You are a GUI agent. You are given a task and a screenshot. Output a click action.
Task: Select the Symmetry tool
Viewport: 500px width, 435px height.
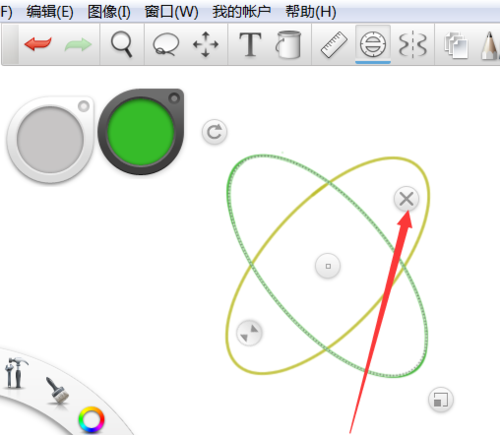click(x=413, y=44)
